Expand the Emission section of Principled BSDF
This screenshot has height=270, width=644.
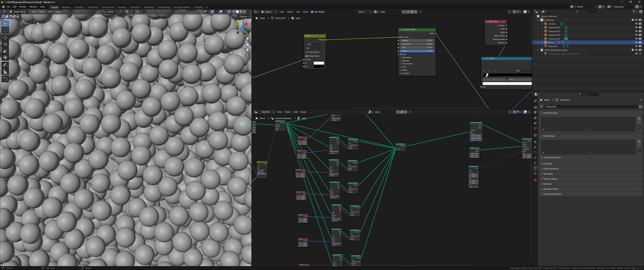point(406,73)
